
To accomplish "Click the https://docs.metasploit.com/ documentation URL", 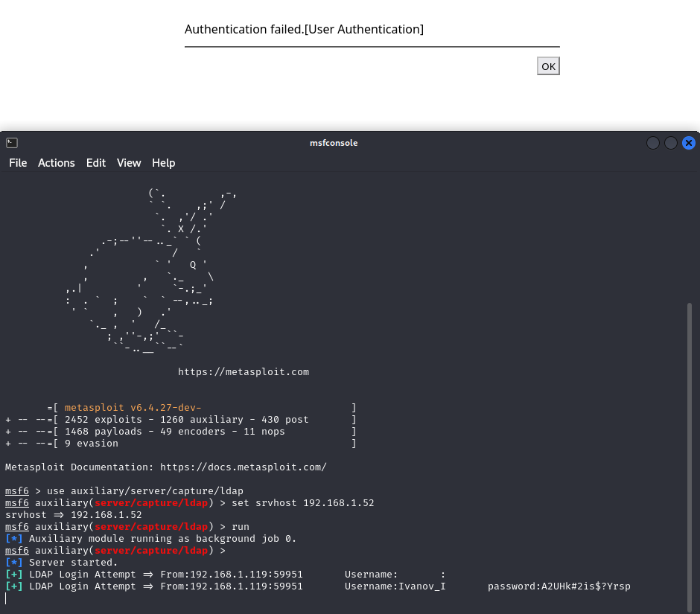I will [x=244, y=467].
